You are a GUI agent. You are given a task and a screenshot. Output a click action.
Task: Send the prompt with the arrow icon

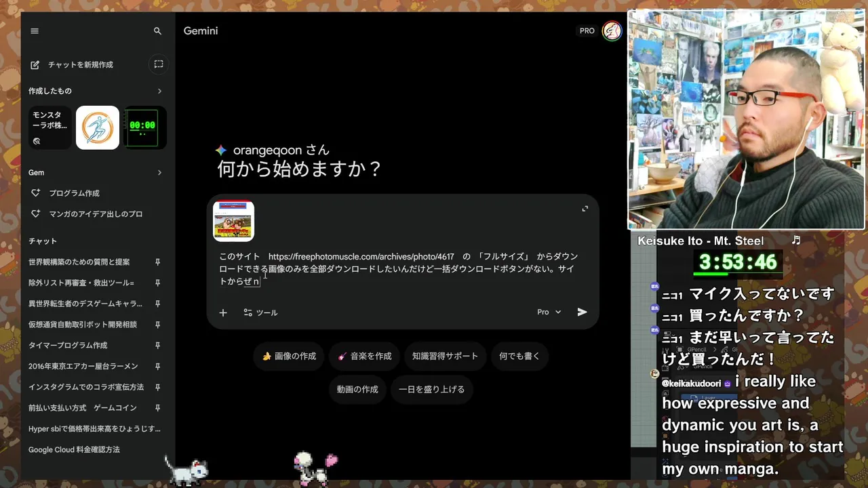tap(582, 312)
